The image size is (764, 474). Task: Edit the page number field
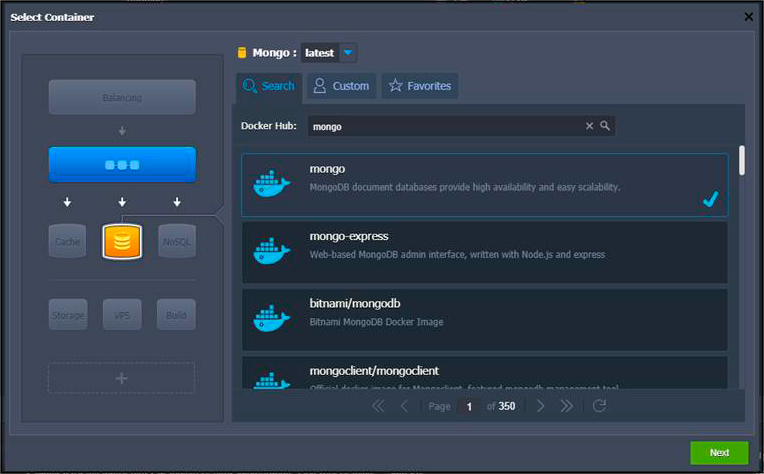tap(469, 406)
